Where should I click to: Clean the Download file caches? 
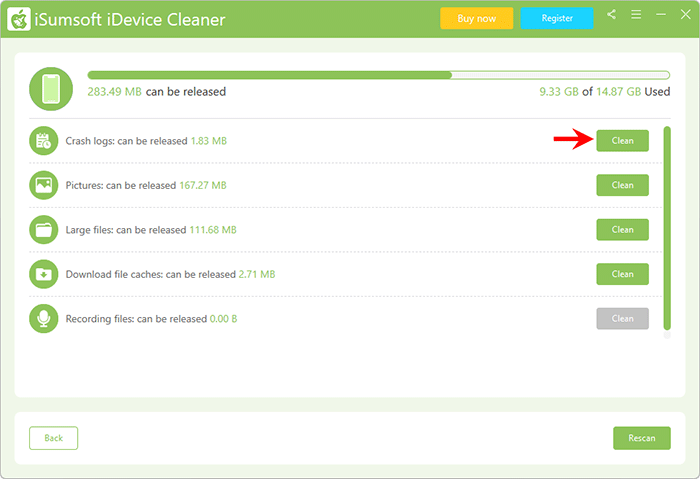[x=622, y=274]
